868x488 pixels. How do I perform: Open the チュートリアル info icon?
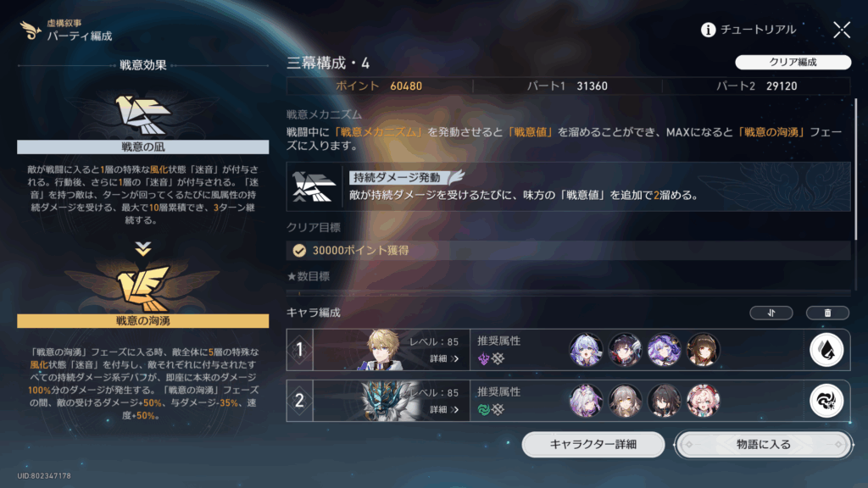(x=708, y=30)
